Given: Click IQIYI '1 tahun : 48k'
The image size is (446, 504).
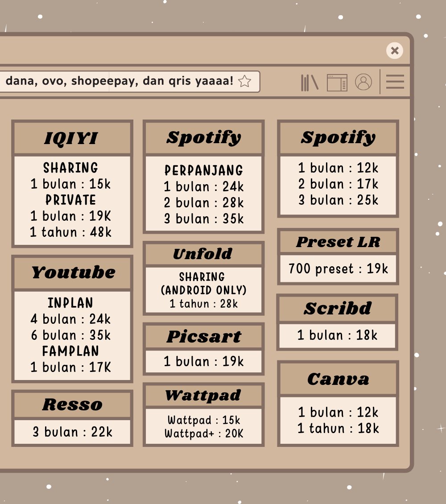Looking at the screenshot, I should tap(71, 232).
